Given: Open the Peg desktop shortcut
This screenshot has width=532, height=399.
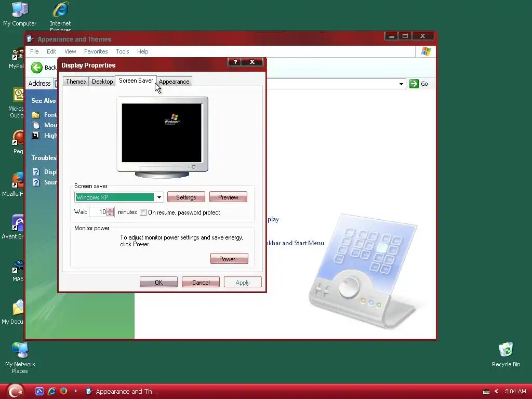Looking at the screenshot, I should coord(18,142).
